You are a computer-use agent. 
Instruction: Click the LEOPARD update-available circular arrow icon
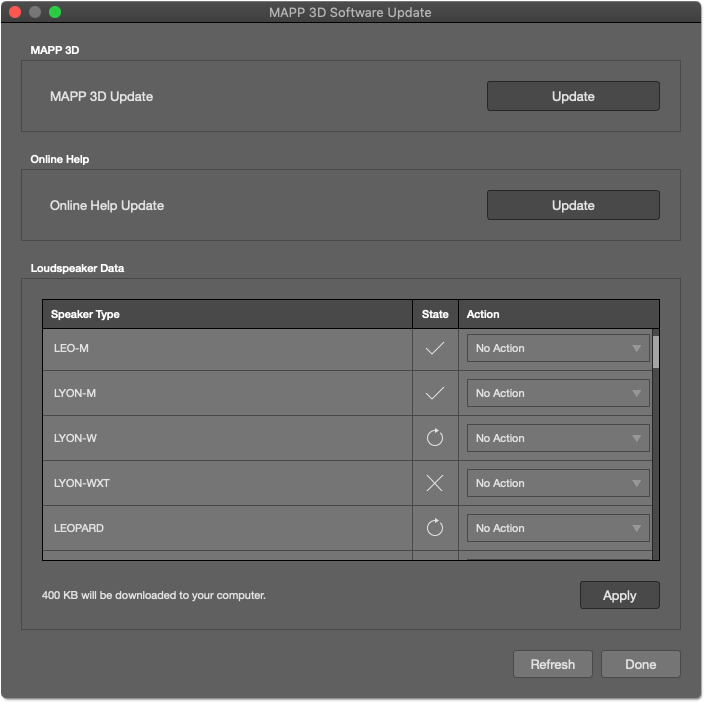click(x=435, y=528)
